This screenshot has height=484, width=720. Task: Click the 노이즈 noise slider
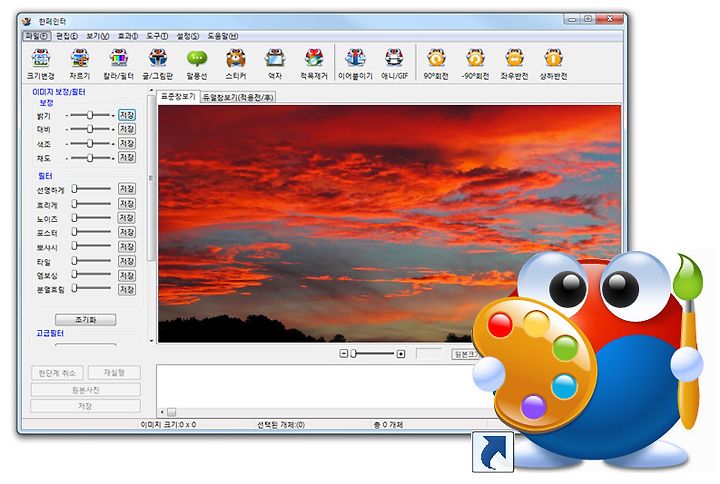pyautogui.click(x=91, y=218)
